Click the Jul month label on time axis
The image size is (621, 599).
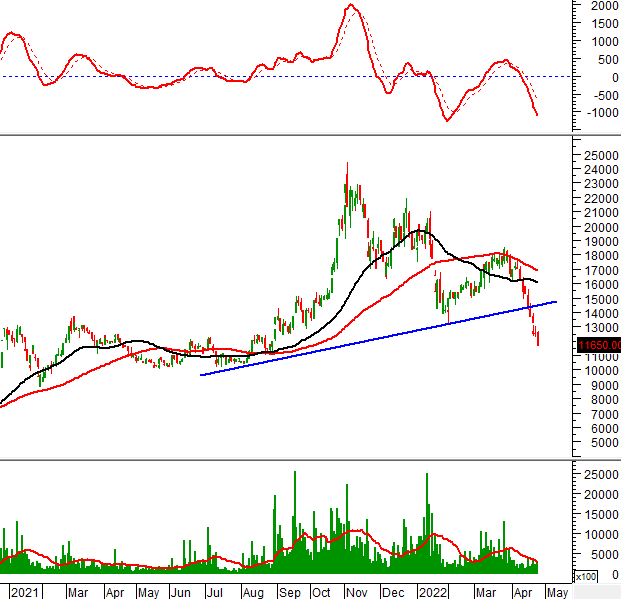click(x=216, y=591)
